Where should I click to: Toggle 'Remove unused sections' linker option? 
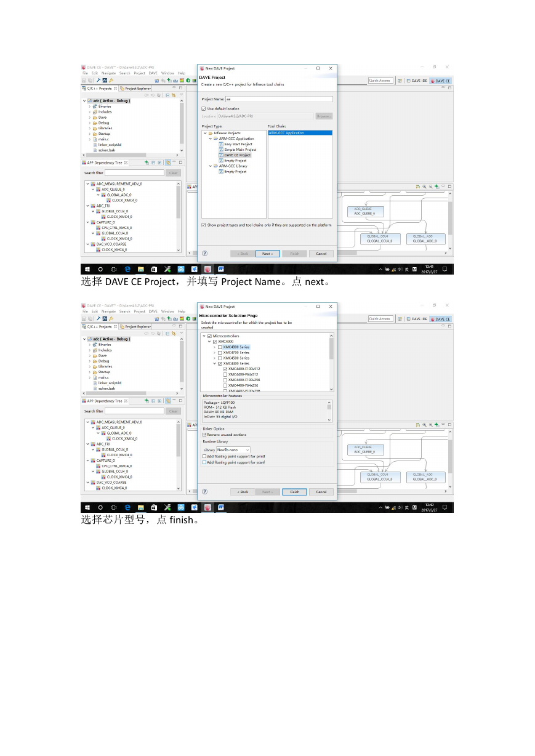coord(204,435)
